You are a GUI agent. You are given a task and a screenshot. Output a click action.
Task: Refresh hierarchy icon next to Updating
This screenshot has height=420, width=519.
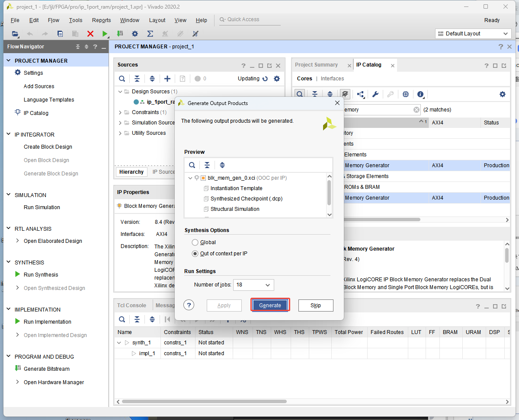click(265, 79)
